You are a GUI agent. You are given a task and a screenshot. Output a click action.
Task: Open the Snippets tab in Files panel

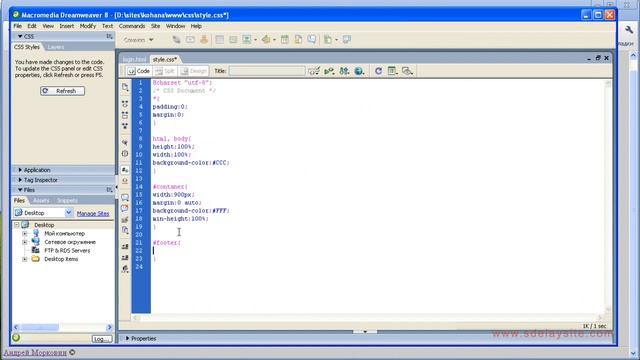(x=67, y=200)
